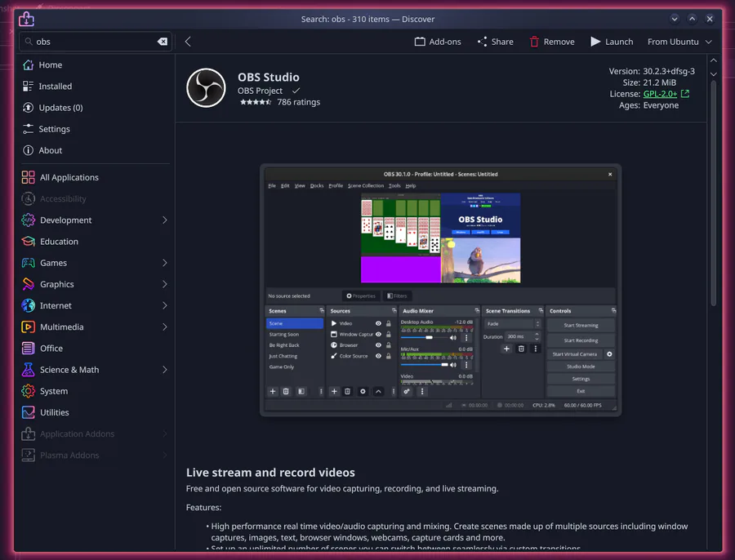
Task: Click the Office document icon
Action: click(28, 349)
